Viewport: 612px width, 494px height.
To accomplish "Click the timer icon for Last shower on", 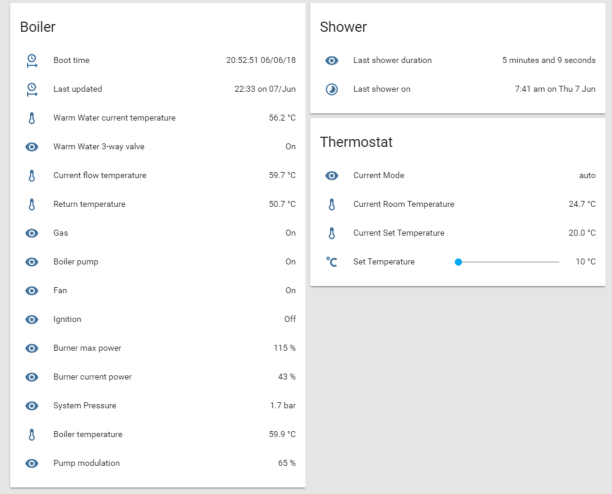I will [x=332, y=89].
